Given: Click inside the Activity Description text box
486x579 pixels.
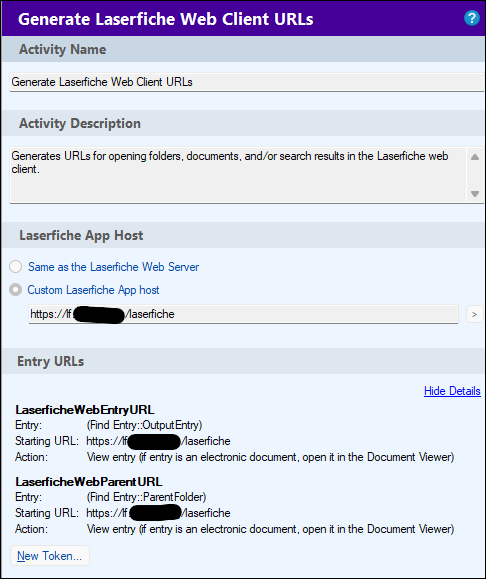Looking at the screenshot, I should [238, 175].
